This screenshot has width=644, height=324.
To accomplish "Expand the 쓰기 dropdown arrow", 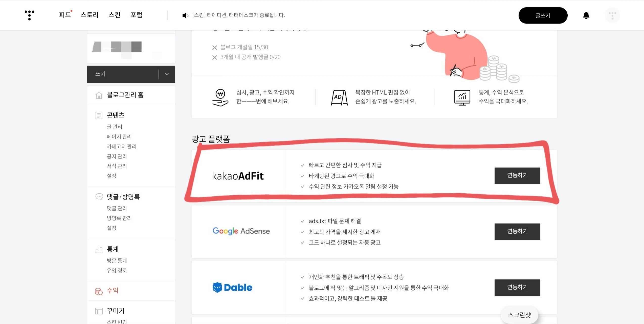I will click(x=167, y=74).
